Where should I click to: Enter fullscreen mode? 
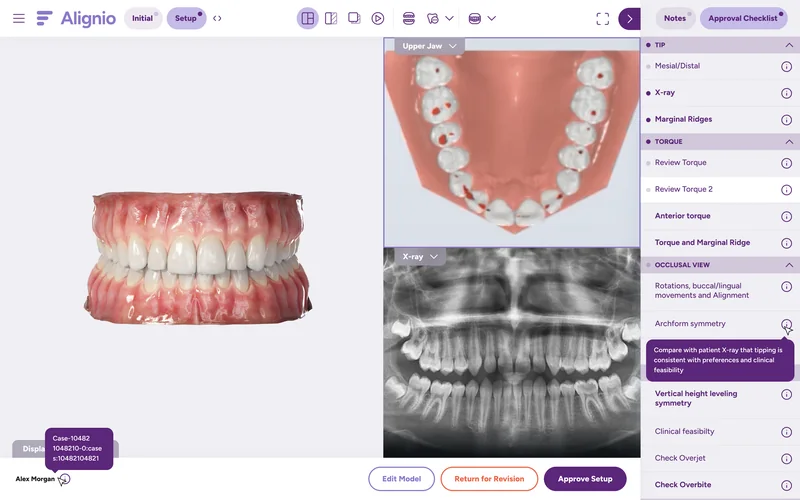tap(603, 19)
